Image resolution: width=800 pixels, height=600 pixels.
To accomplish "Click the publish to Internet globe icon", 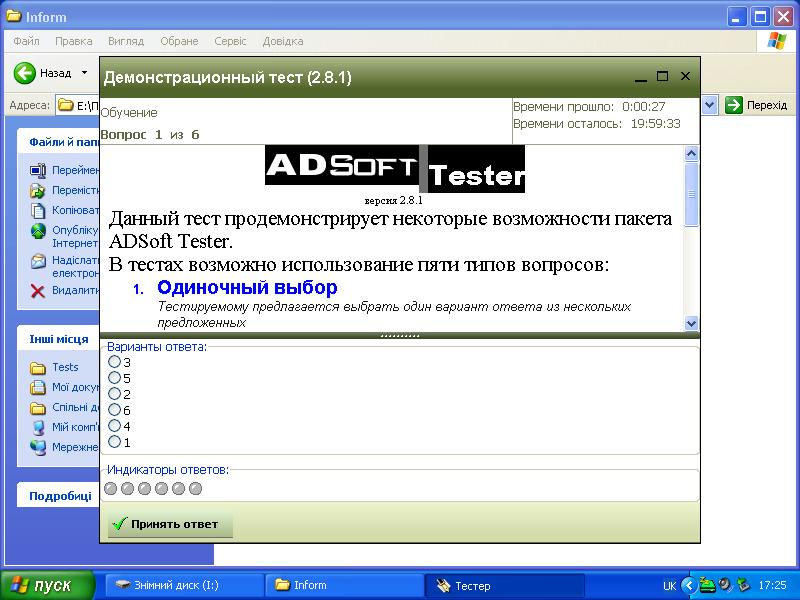I will coord(38,231).
